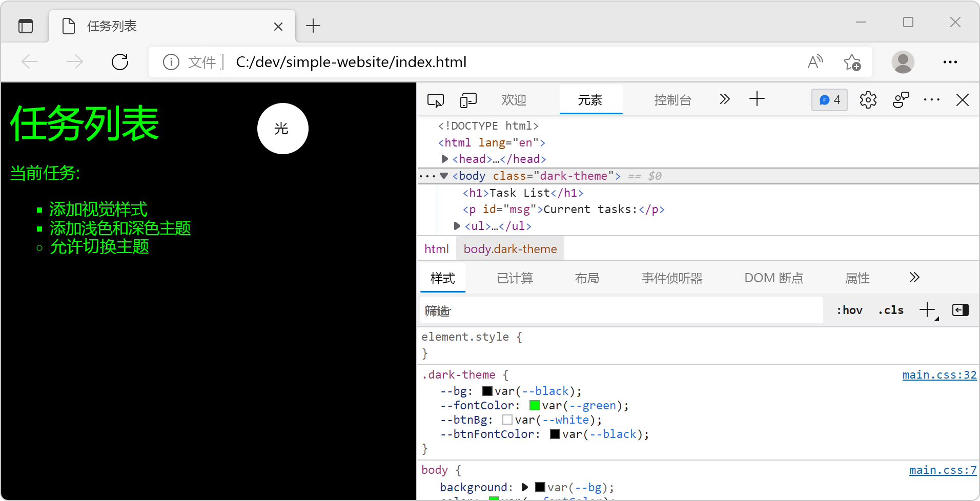The image size is (980, 501).
Task: Select the inspect element picker tool
Action: [x=435, y=100]
